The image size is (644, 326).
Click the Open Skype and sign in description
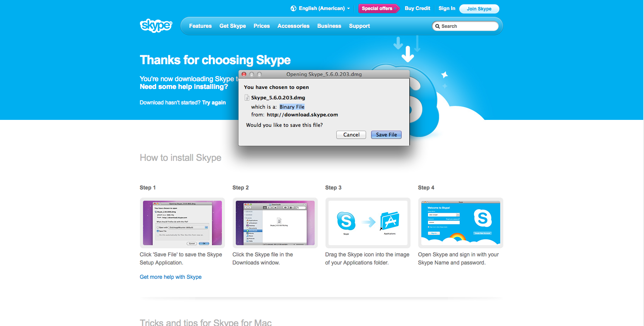pyautogui.click(x=458, y=259)
